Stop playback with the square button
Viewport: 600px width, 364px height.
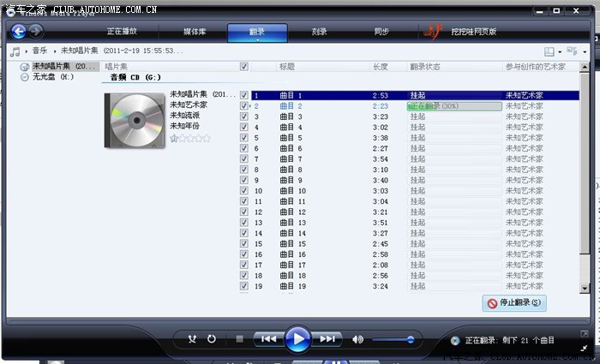[x=240, y=339]
